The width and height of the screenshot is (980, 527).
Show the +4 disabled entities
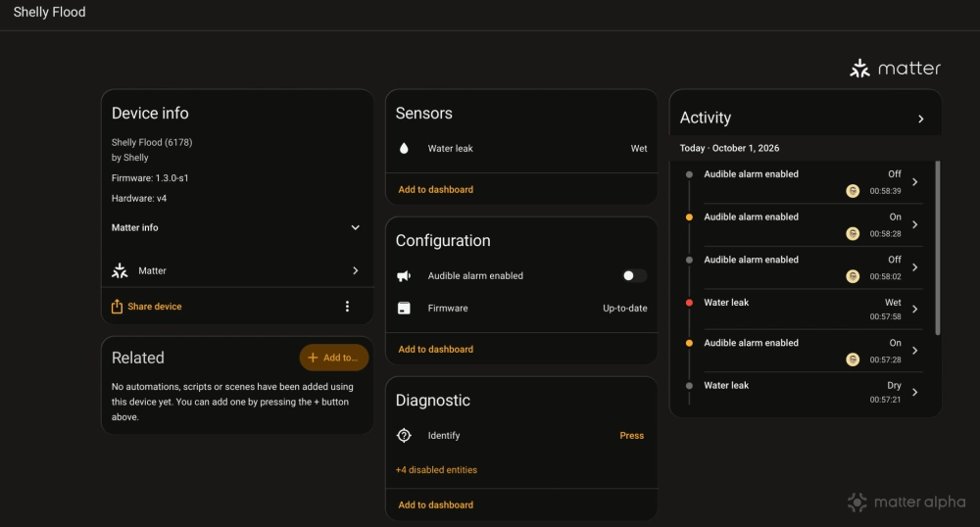436,469
